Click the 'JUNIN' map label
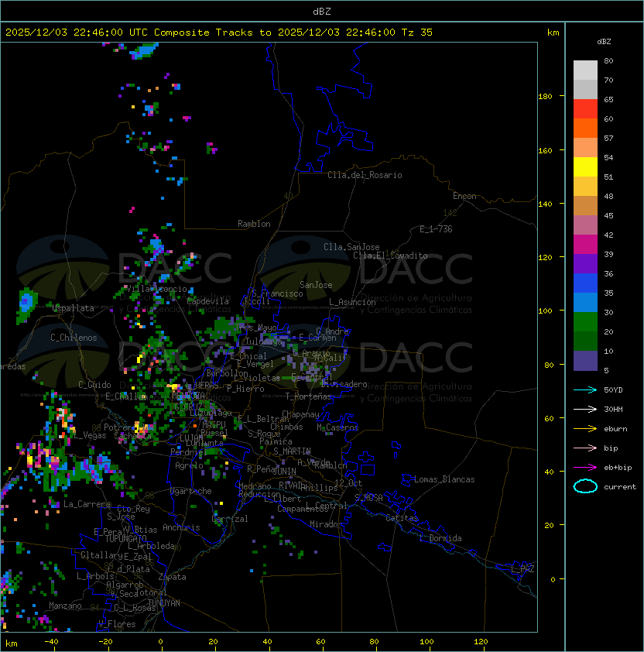644x652 pixels. (x=284, y=472)
